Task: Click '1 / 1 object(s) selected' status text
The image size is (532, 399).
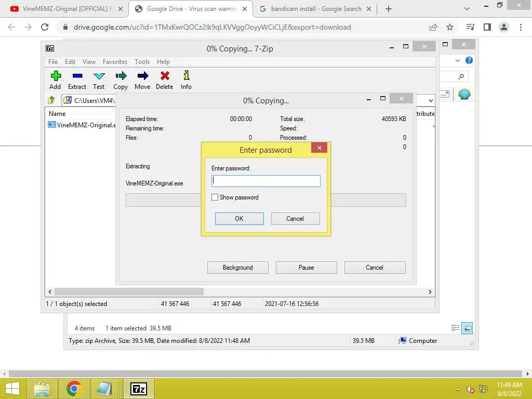Action: [x=76, y=303]
